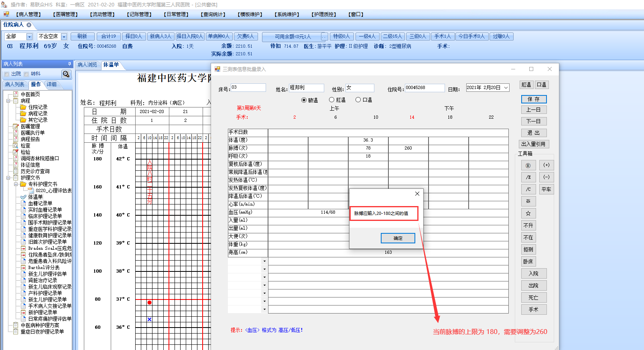
Task: Click the /C tool button
Action: click(528, 189)
